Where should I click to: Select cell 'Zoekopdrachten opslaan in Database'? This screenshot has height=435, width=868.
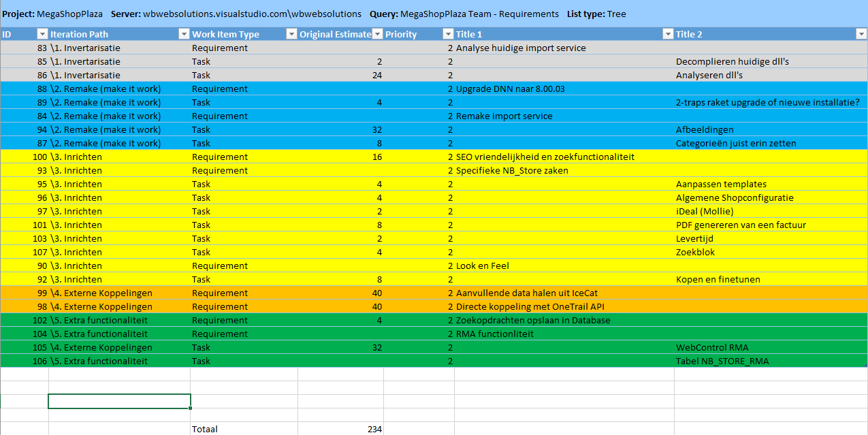tap(564, 320)
